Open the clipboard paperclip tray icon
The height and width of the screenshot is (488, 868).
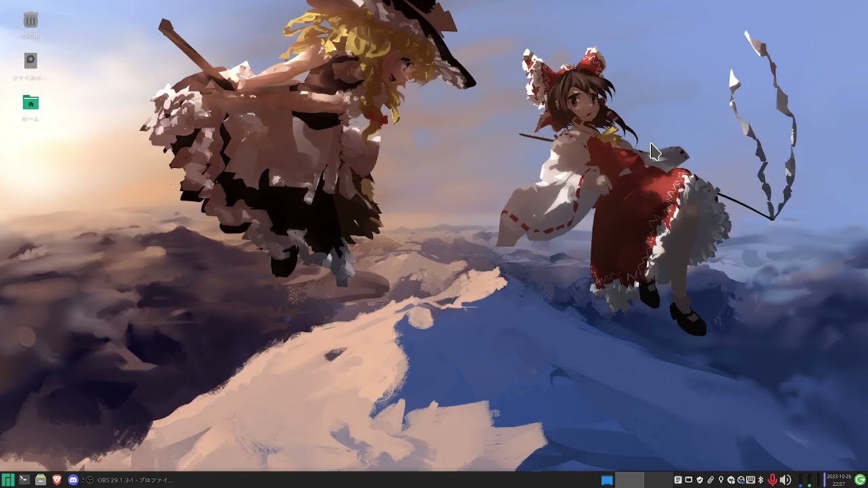pos(711,480)
